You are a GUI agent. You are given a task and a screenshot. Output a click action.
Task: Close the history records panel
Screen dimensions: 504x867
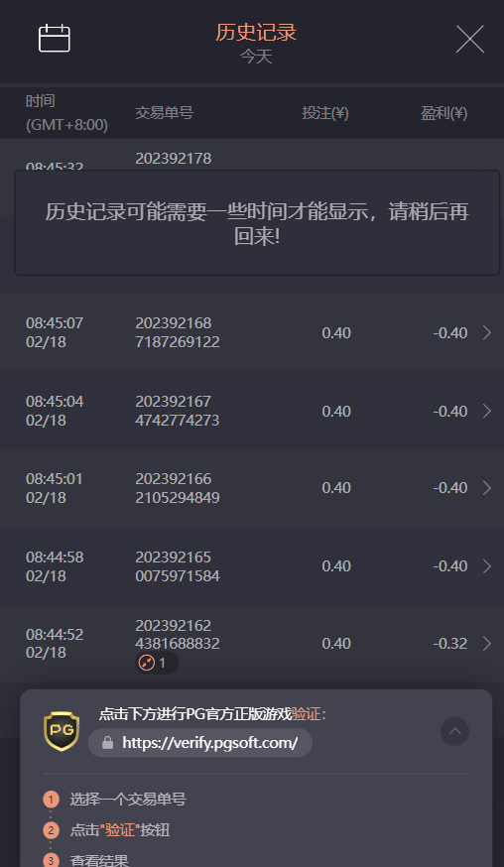click(x=469, y=40)
